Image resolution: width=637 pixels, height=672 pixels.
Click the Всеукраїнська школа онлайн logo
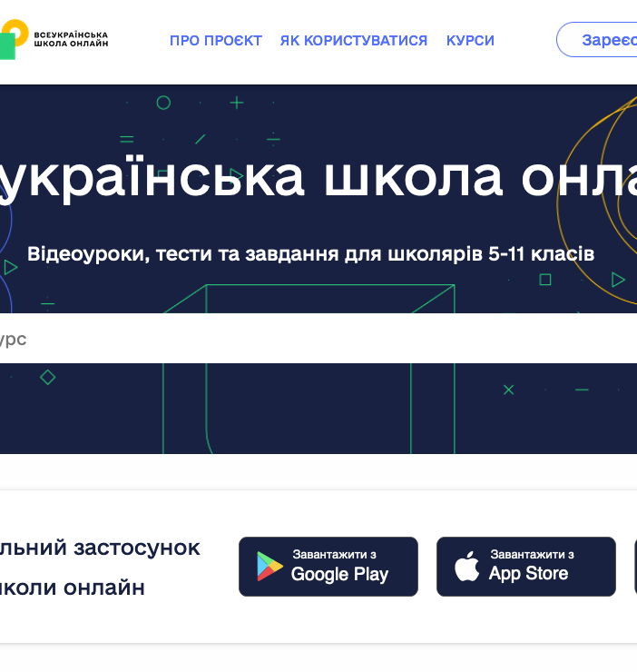click(54, 39)
